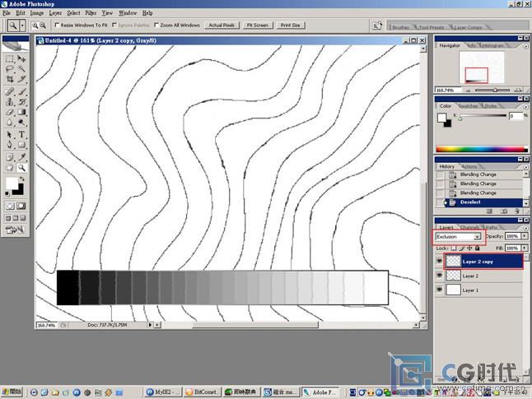532x399 pixels.
Task: Select the Eyedropper tool
Action: pos(21,157)
